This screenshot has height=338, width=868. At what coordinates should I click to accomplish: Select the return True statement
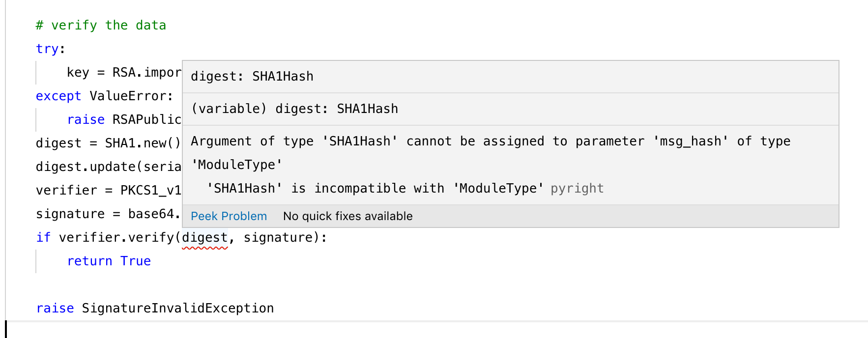coord(109,261)
